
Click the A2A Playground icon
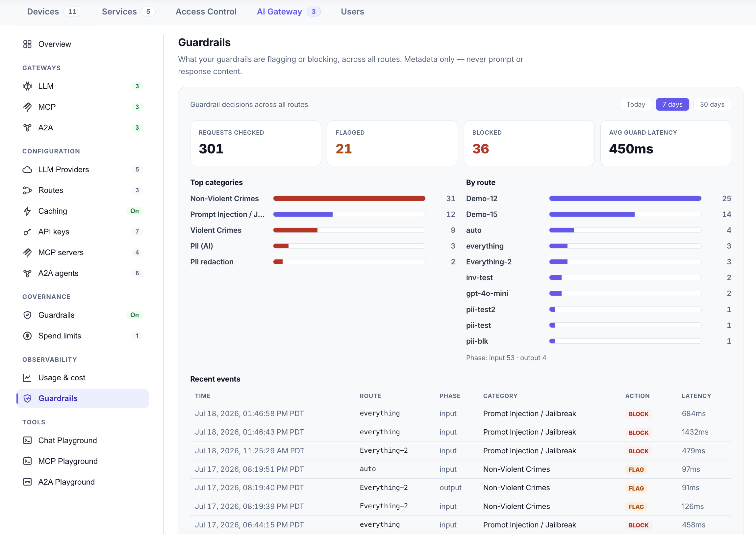point(27,482)
